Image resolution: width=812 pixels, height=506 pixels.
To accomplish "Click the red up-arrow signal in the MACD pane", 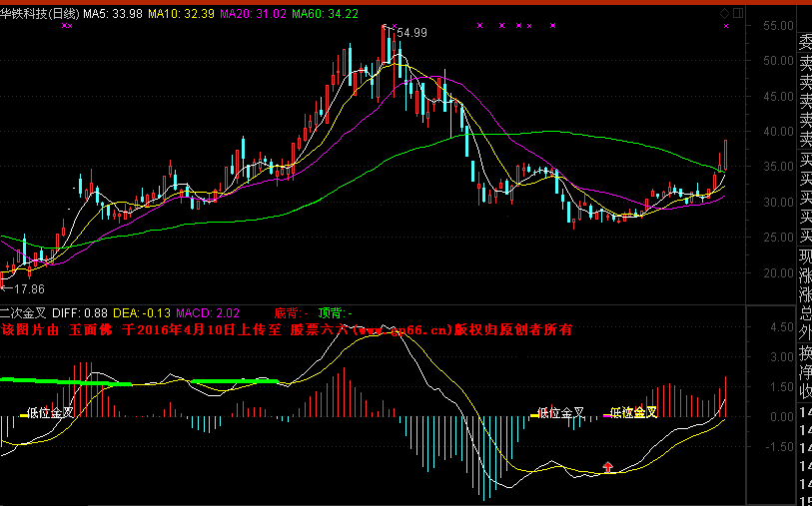I will (607, 466).
